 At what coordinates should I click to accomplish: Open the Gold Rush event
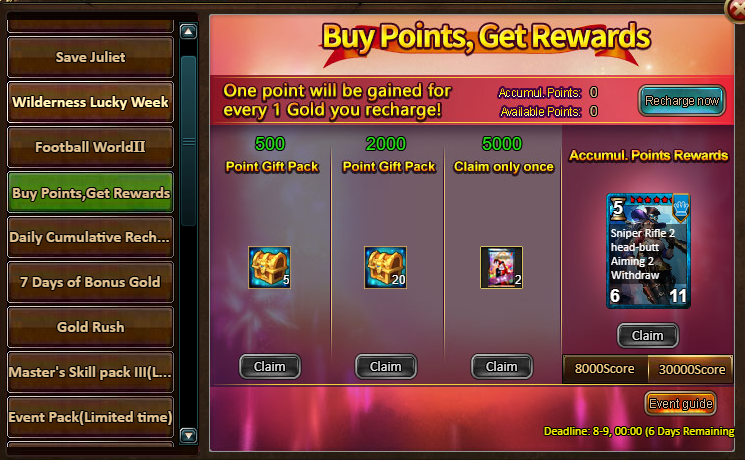click(90, 327)
